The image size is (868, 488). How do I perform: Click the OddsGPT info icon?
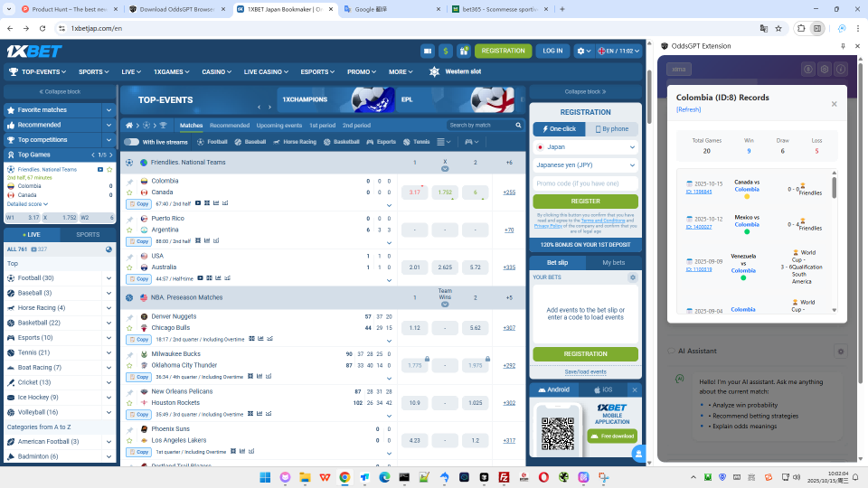tap(840, 70)
